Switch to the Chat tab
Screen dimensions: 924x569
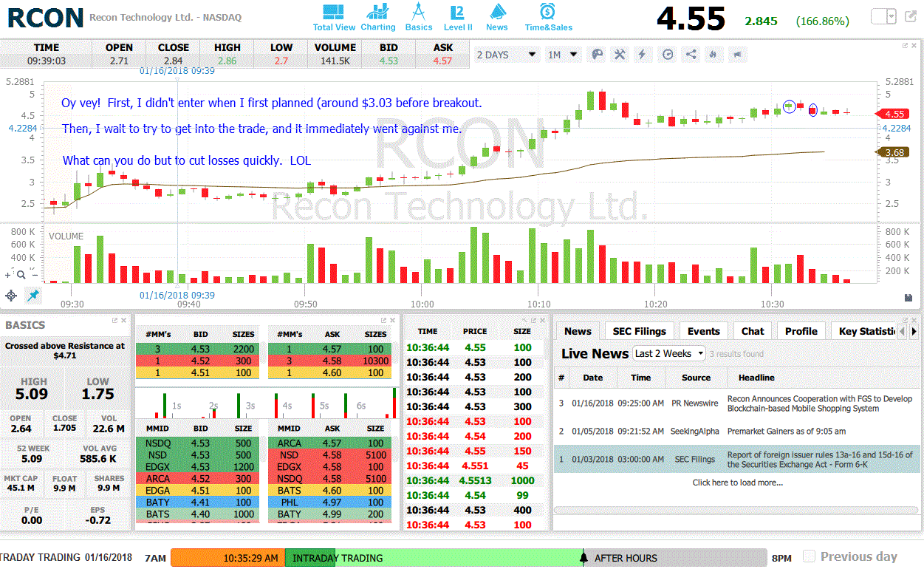pyautogui.click(x=753, y=331)
